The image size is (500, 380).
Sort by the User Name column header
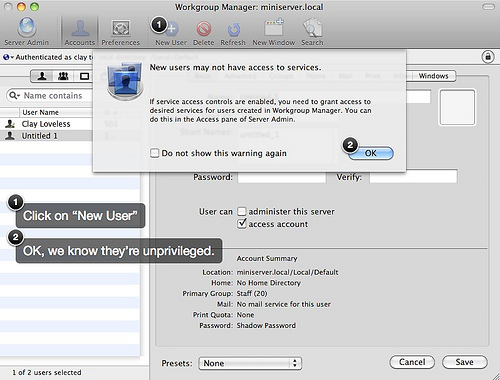tap(56, 112)
